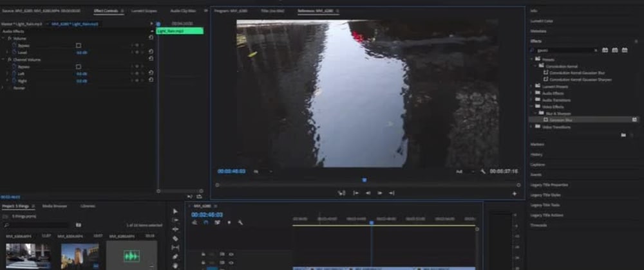The height and width of the screenshot is (270, 644).
Task: Select Gaussian Blur effect in tree
Action: coord(561,120)
